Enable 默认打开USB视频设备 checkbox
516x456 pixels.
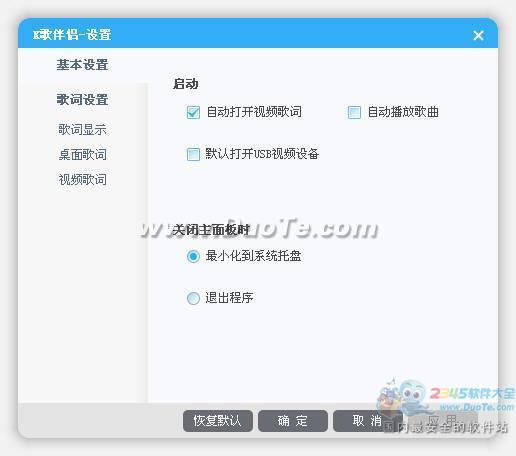pos(193,154)
